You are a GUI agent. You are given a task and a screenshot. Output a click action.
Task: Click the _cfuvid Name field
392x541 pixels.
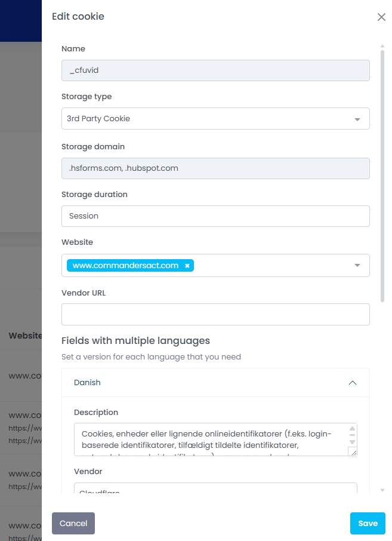215,70
